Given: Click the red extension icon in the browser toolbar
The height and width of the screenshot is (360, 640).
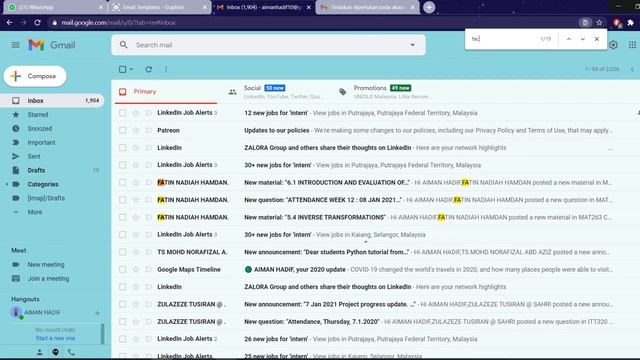Looking at the screenshot, I should coord(617,23).
